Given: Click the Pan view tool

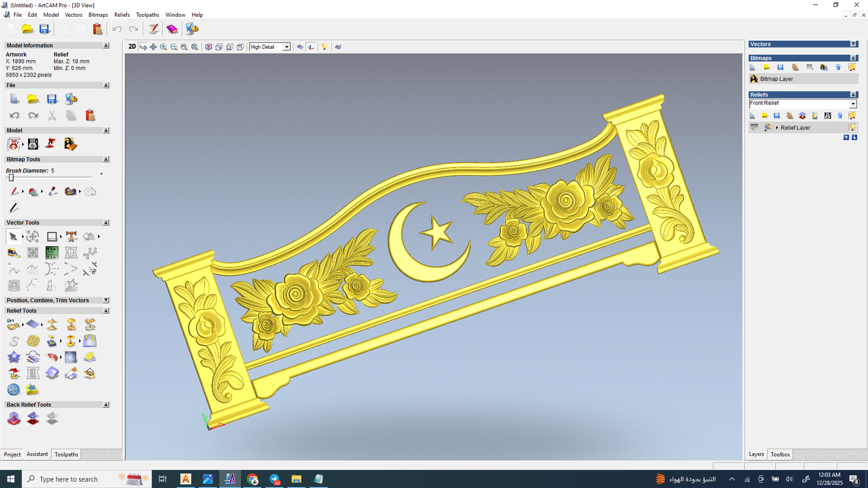Looking at the screenshot, I should [x=153, y=47].
